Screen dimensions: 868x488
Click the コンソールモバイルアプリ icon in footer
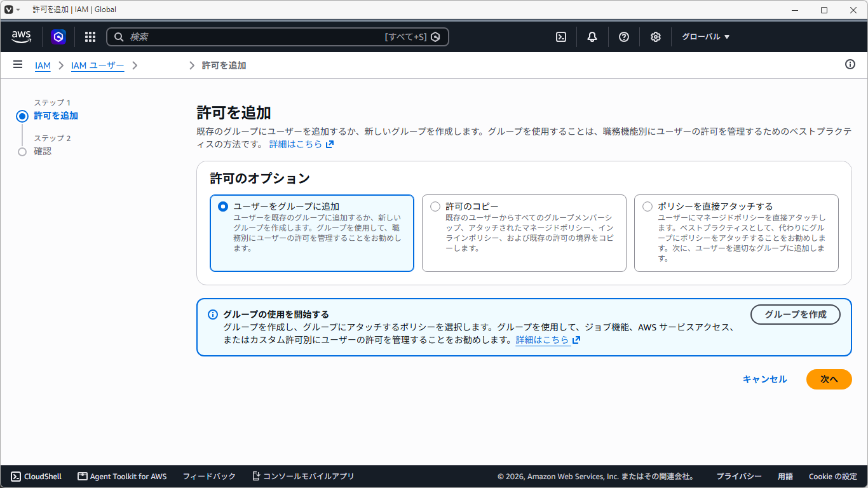256,476
